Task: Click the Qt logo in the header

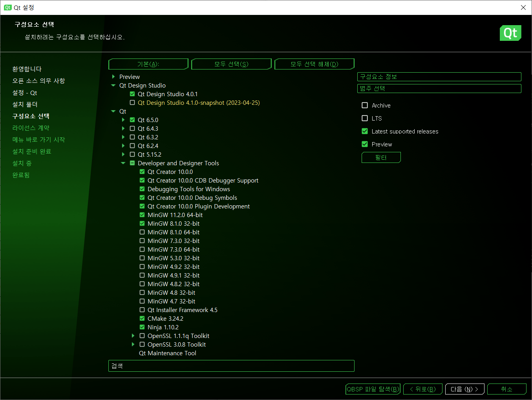Action: [510, 33]
